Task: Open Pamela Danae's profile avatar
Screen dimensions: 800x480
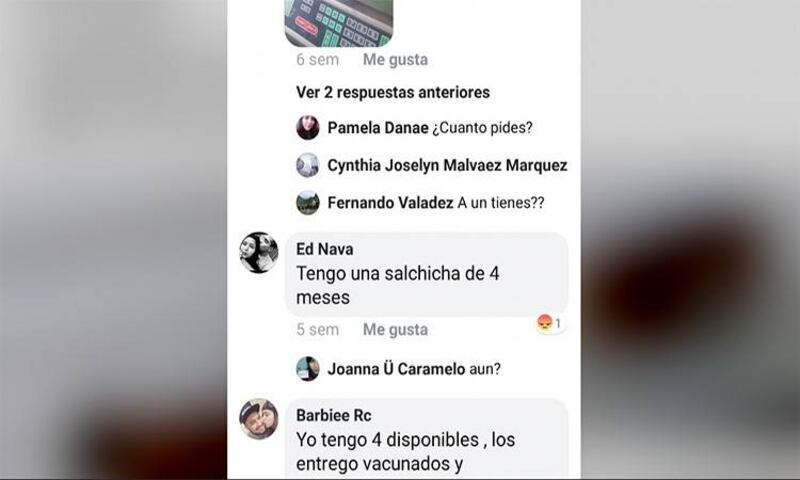Action: click(x=308, y=128)
